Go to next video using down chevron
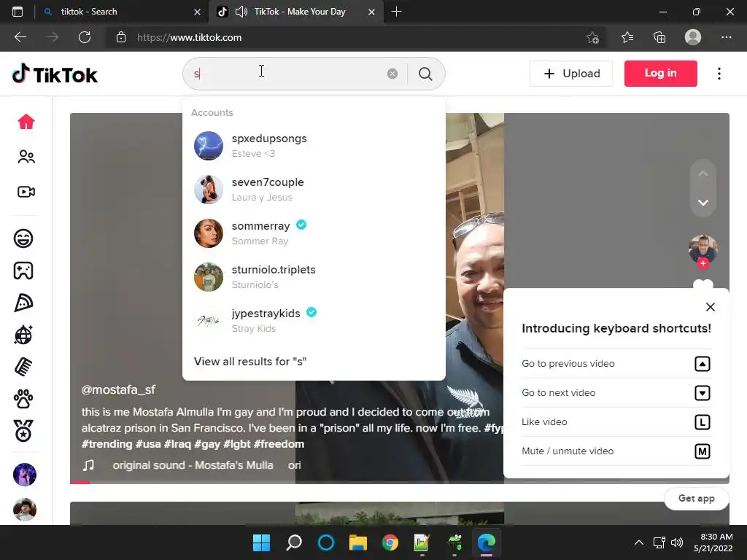 703,203
